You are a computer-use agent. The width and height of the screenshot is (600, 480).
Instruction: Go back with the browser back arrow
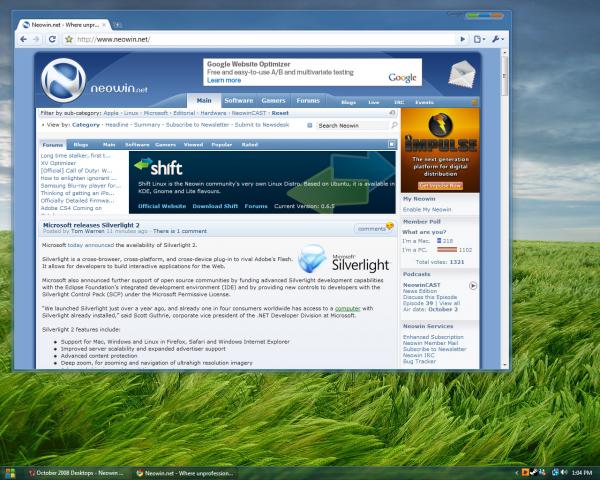coord(23,39)
